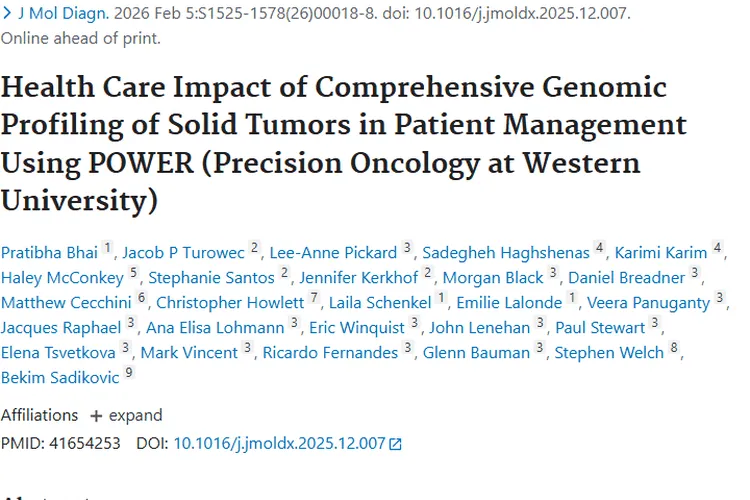The height and width of the screenshot is (500, 750).
Task: Click author Bekim Sadikovic
Action: pos(60,377)
